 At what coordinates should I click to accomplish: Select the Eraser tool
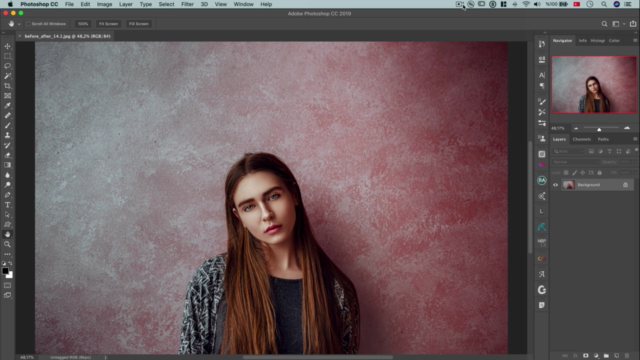coord(7,155)
